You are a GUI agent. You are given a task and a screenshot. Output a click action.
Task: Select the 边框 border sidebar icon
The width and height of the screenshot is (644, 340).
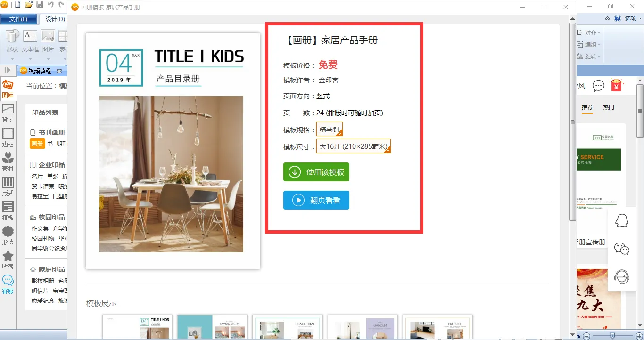point(8,138)
